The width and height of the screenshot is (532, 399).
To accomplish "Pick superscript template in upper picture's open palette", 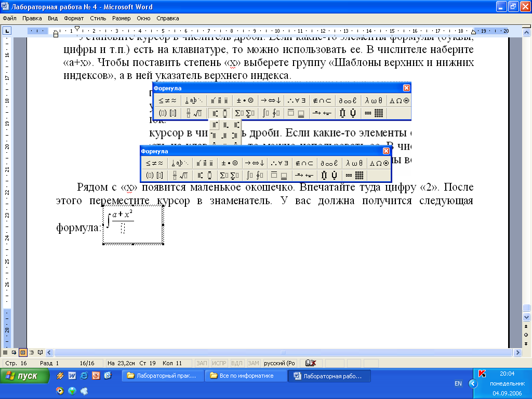I will 215,125.
